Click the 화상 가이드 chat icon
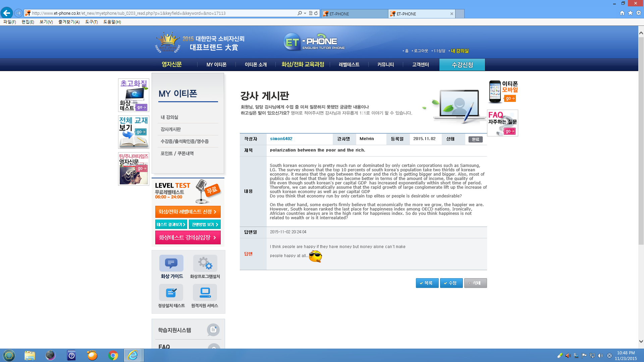This screenshot has height=362, width=644. pyautogui.click(x=171, y=263)
